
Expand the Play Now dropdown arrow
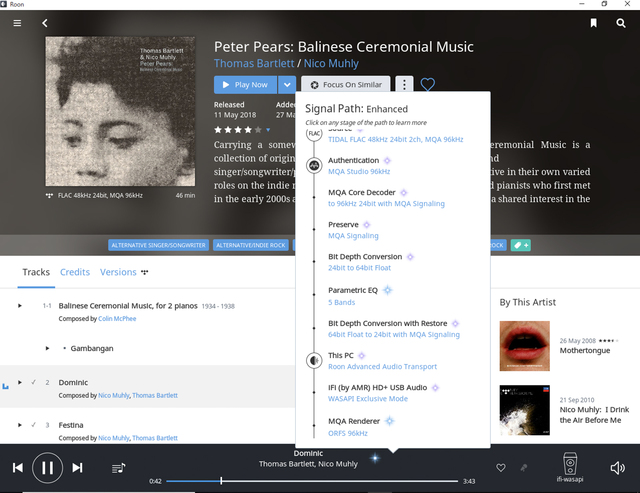287,85
